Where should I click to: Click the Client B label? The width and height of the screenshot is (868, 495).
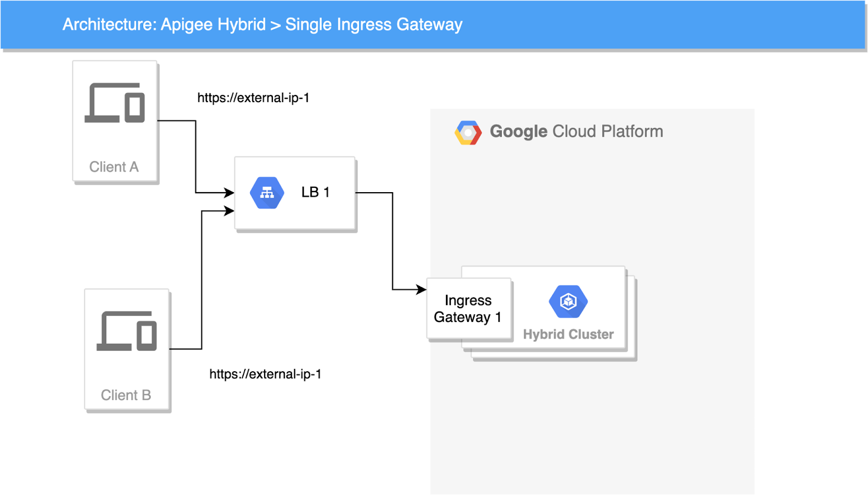coord(126,395)
